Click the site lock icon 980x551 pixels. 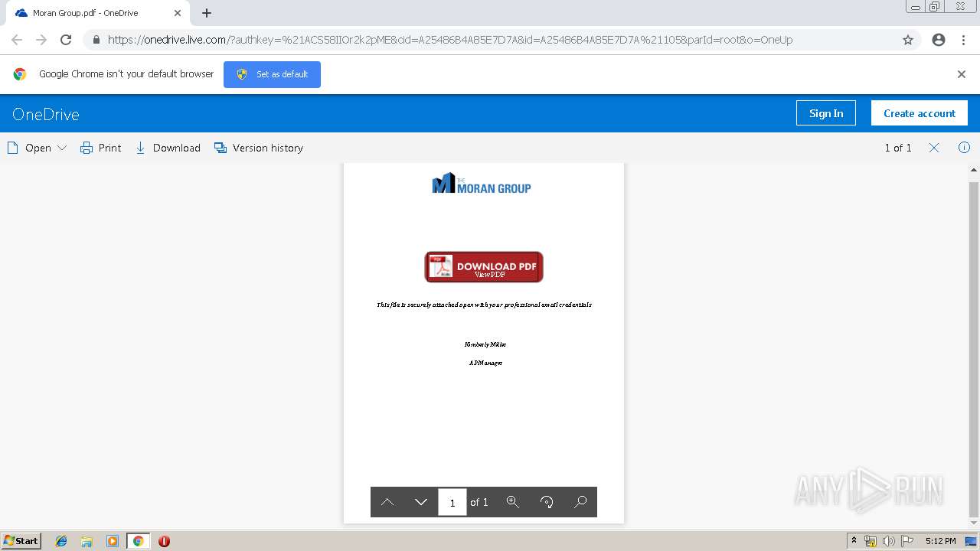coord(96,40)
